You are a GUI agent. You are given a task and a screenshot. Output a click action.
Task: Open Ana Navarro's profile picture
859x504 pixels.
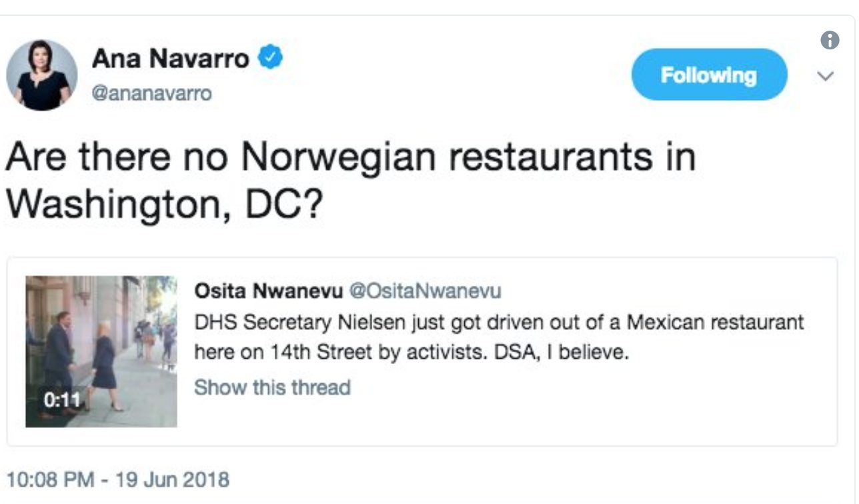[41, 75]
